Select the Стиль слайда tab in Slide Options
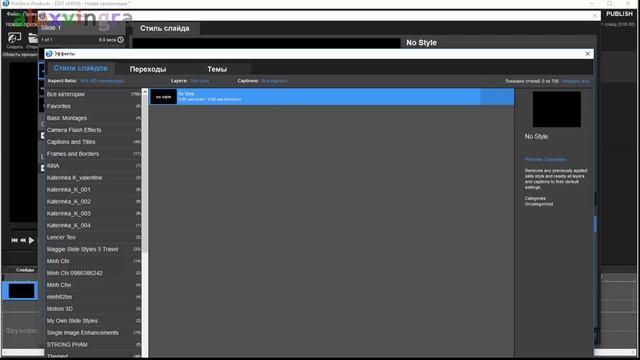The image size is (640, 360). [x=165, y=29]
